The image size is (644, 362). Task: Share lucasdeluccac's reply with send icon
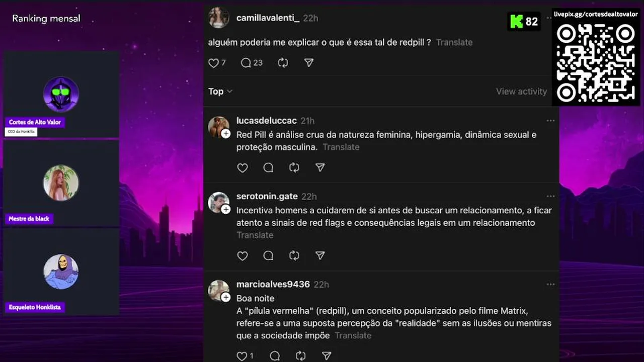(x=320, y=168)
